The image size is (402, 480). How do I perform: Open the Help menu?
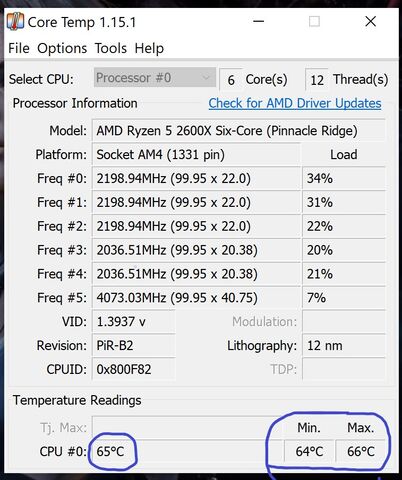pyautogui.click(x=149, y=49)
